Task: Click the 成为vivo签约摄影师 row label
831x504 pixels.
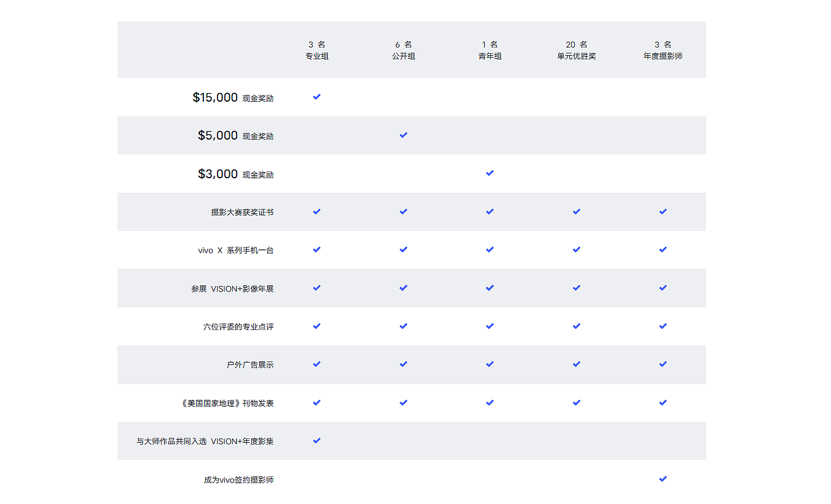Action: pyautogui.click(x=238, y=480)
